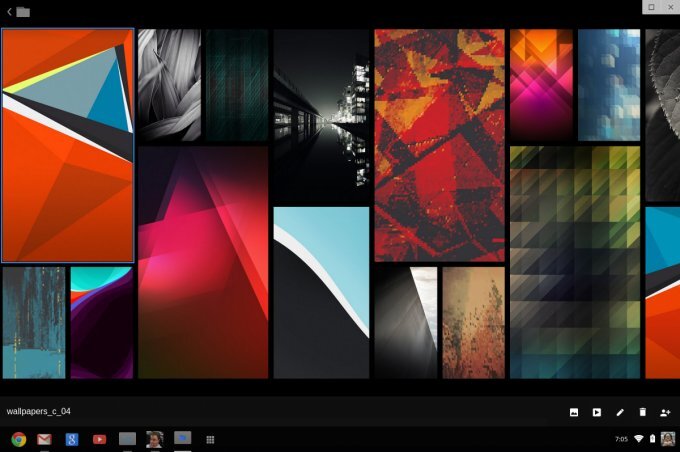Switch to single image view icon
The image size is (680, 452).
click(574, 412)
